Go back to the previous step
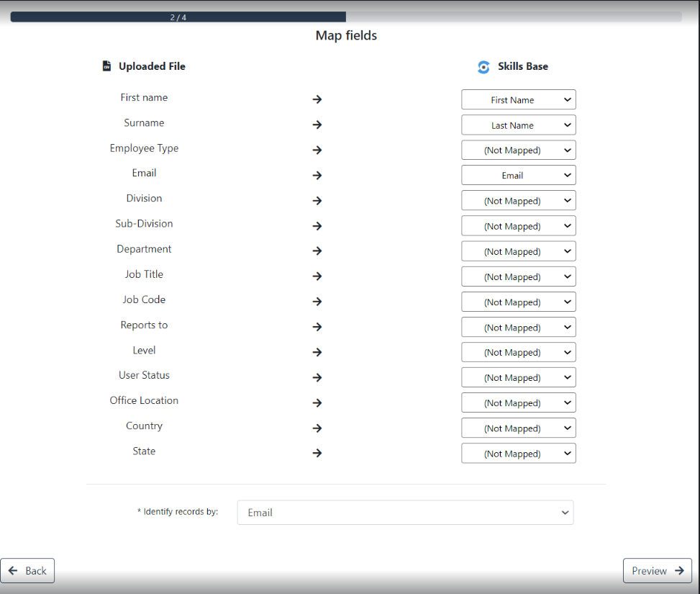The width and height of the screenshot is (700, 594). point(27,571)
